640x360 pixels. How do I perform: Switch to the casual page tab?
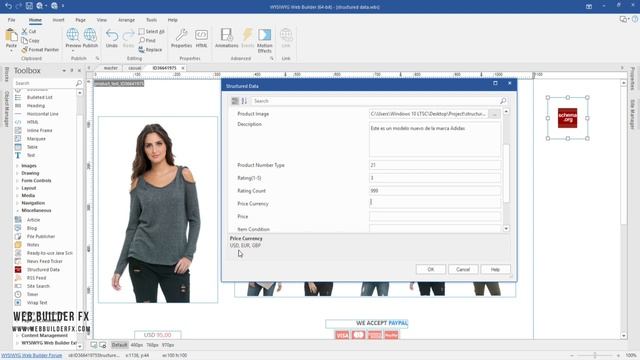[x=135, y=68]
